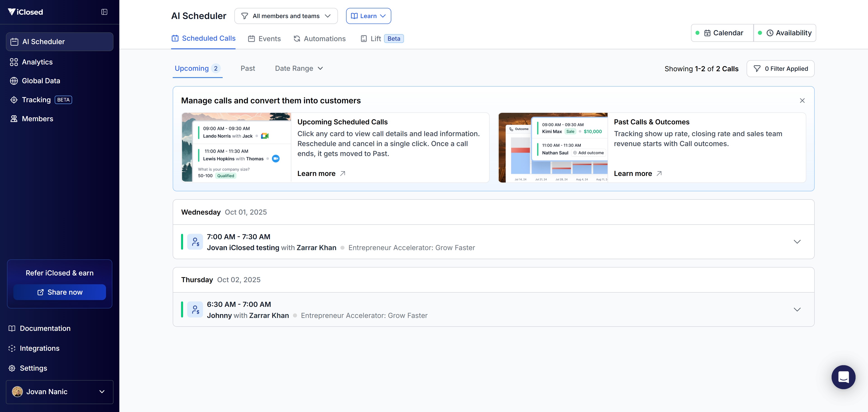Open the chat support bubble icon
The image size is (868, 412).
[x=843, y=377]
